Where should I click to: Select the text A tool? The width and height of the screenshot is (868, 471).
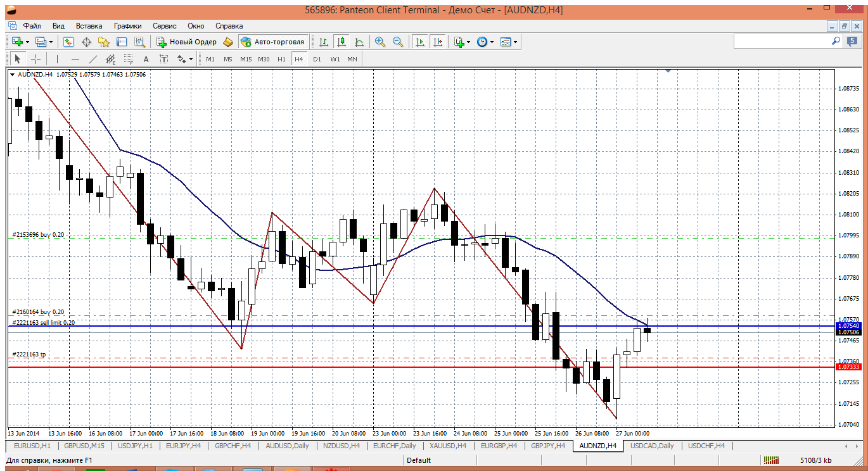tap(146, 59)
